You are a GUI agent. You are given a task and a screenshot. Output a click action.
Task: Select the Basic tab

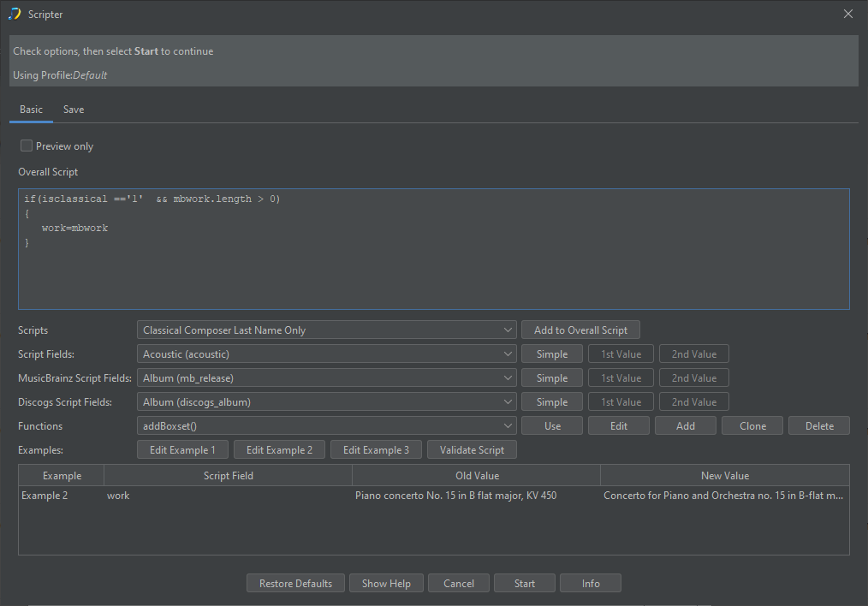pos(31,110)
